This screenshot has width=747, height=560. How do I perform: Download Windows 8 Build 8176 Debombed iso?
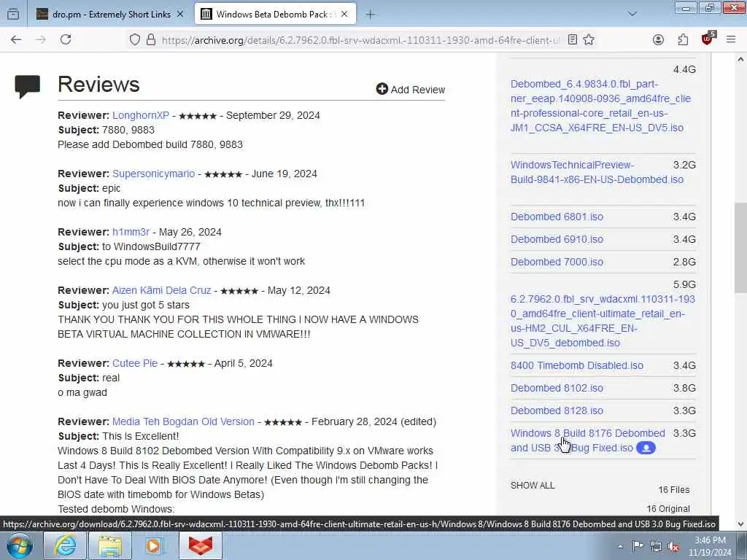pyautogui.click(x=587, y=440)
